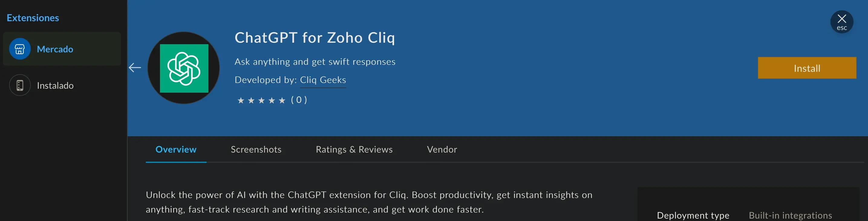Select the Overview tab
The image size is (868, 221).
click(175, 150)
